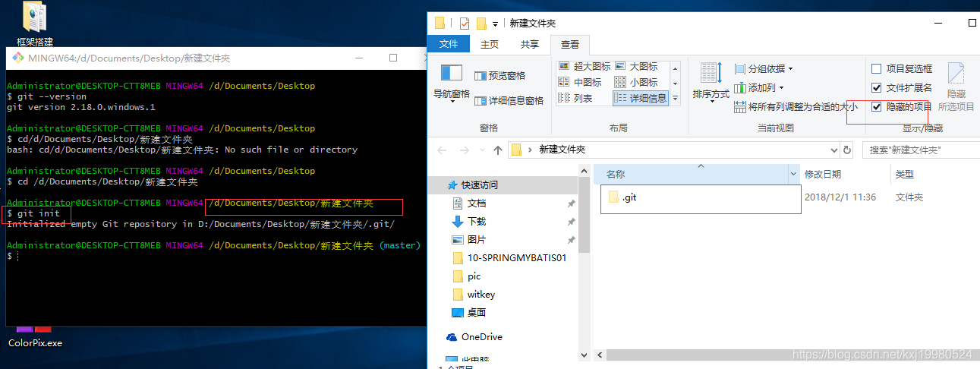Viewport: 980px width, 369px height.
Task: Select 列表 list layout
Action: pos(575,98)
